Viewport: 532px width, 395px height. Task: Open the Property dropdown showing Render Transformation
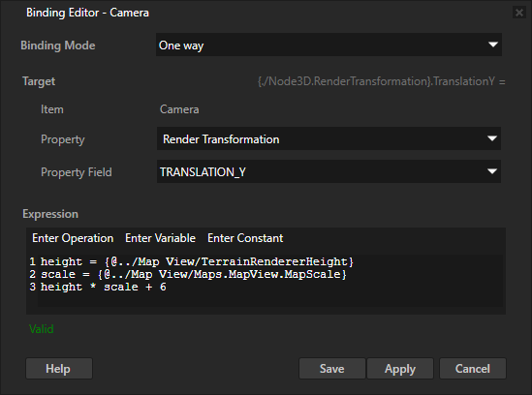[x=329, y=138]
